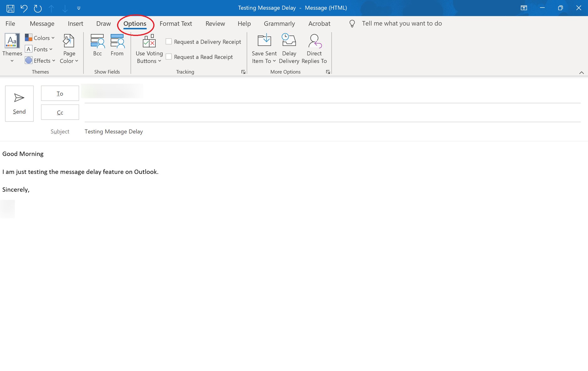Open the Effects dropdown
Screen dimensions: 588x371
40,60
